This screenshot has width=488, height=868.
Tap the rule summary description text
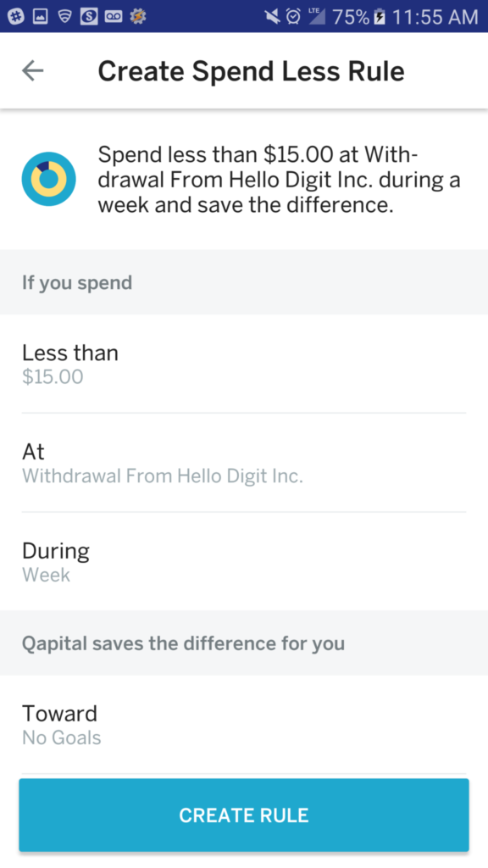click(x=280, y=180)
